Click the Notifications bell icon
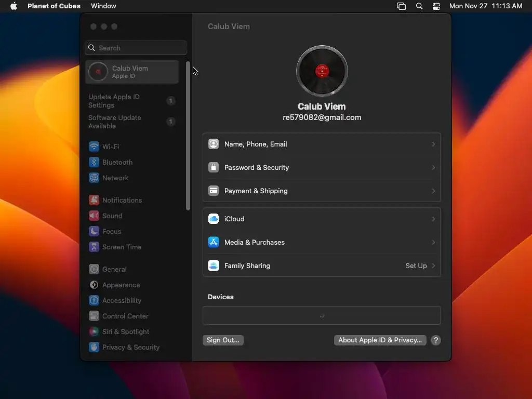532x399 pixels. pyautogui.click(x=94, y=200)
